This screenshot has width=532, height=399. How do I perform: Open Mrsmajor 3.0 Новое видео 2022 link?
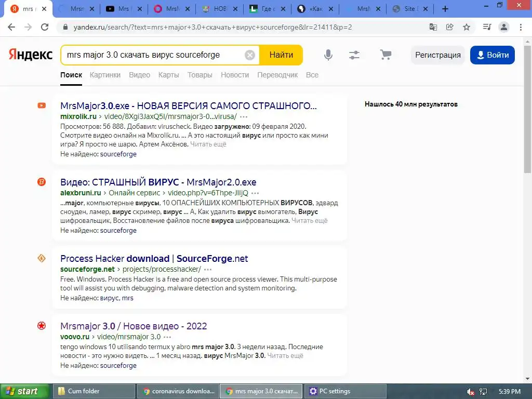(x=134, y=326)
